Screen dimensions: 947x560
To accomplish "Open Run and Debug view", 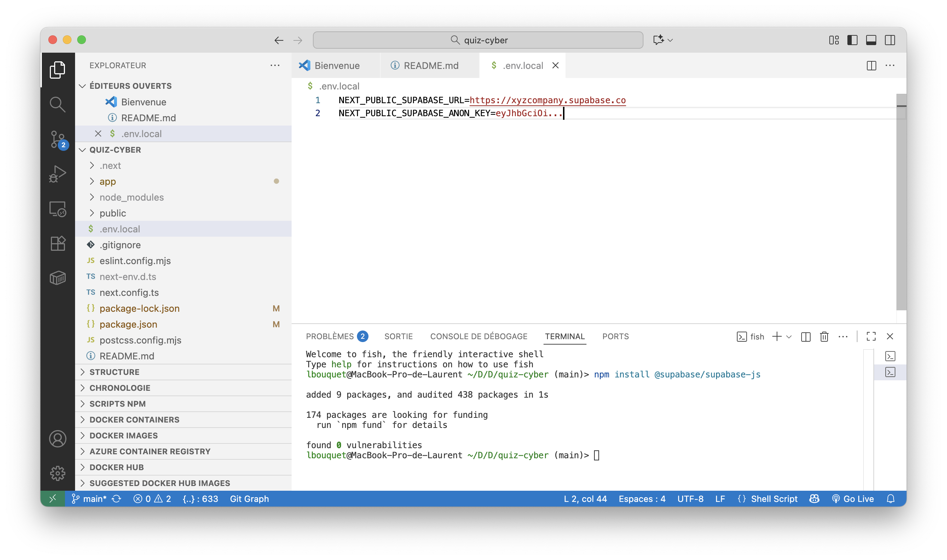I will 57,174.
